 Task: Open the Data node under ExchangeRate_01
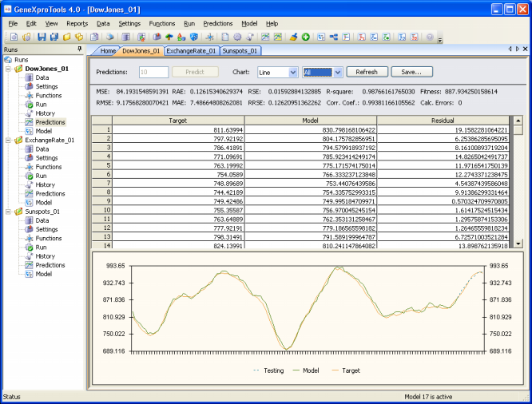click(42, 149)
